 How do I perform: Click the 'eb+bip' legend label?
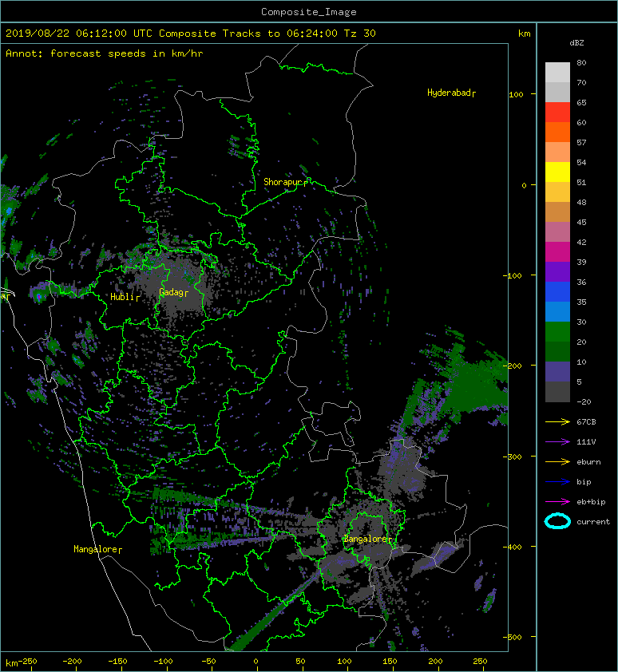click(591, 502)
